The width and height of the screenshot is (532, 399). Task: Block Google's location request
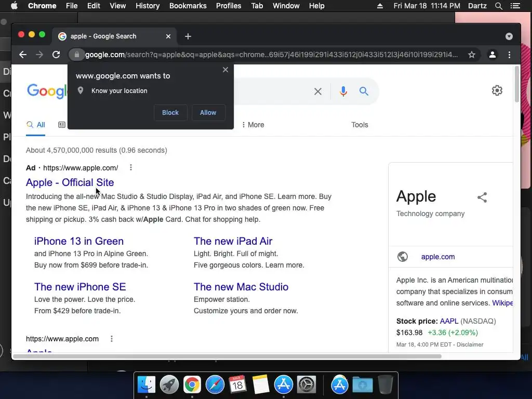(170, 113)
